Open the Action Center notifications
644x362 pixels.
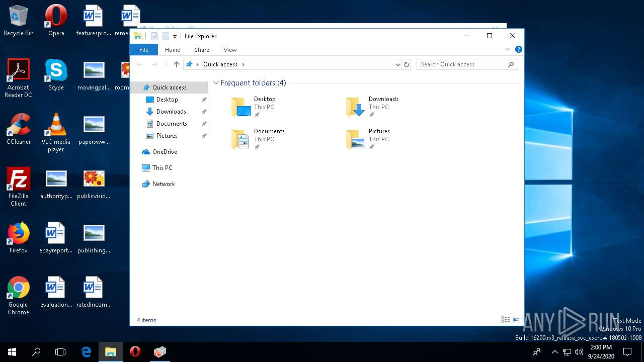pyautogui.click(x=627, y=352)
